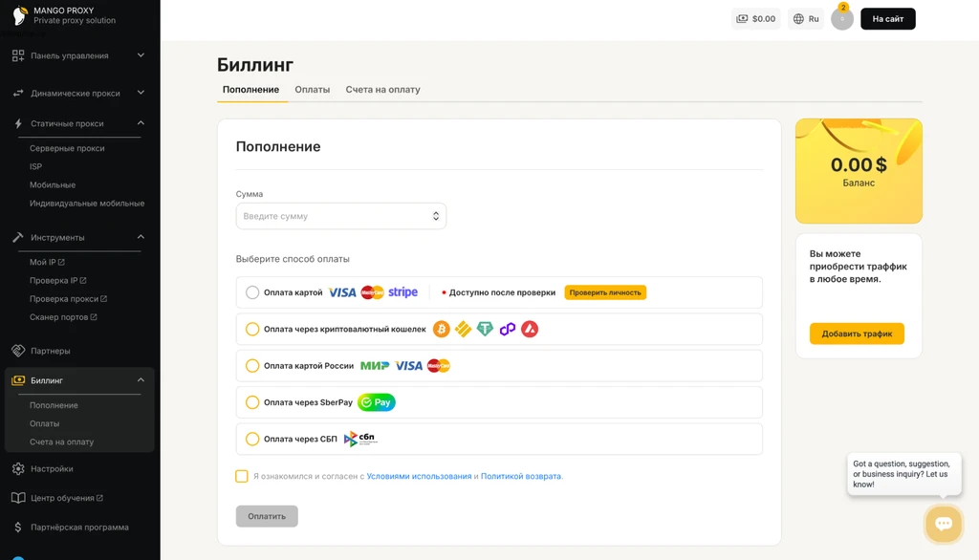Expand 'Панель управления' sidebar chevron
The height and width of the screenshot is (560, 979).
[x=141, y=54]
